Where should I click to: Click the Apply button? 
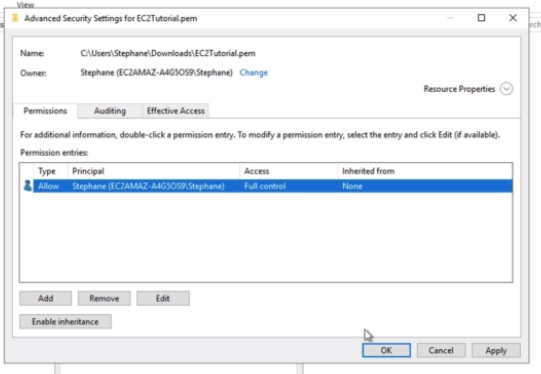pos(496,350)
